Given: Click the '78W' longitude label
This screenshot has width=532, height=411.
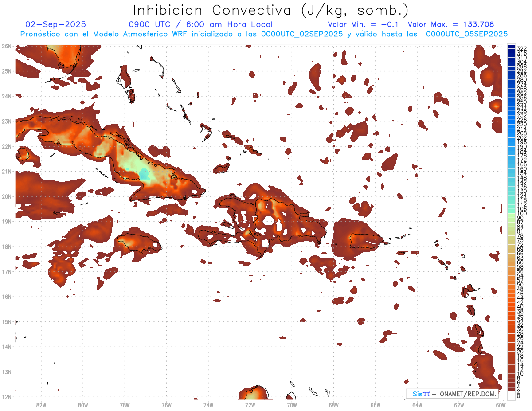Looking at the screenshot, I should (125, 405).
